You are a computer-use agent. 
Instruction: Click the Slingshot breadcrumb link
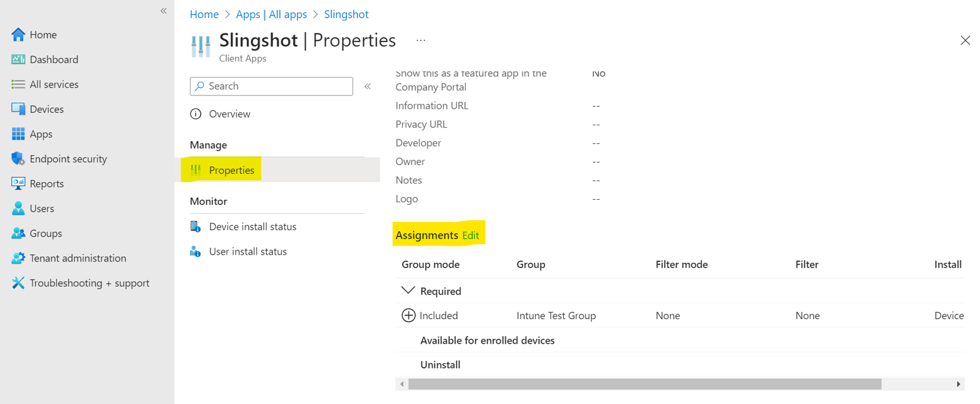(346, 14)
